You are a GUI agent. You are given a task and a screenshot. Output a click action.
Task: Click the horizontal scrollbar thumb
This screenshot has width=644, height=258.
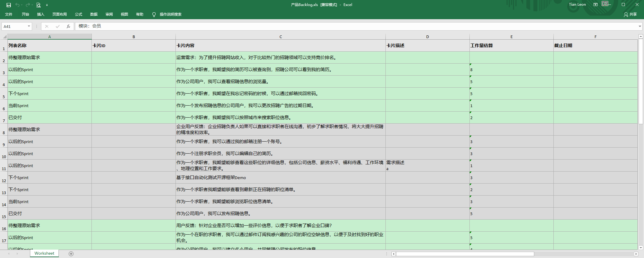click(x=465, y=254)
